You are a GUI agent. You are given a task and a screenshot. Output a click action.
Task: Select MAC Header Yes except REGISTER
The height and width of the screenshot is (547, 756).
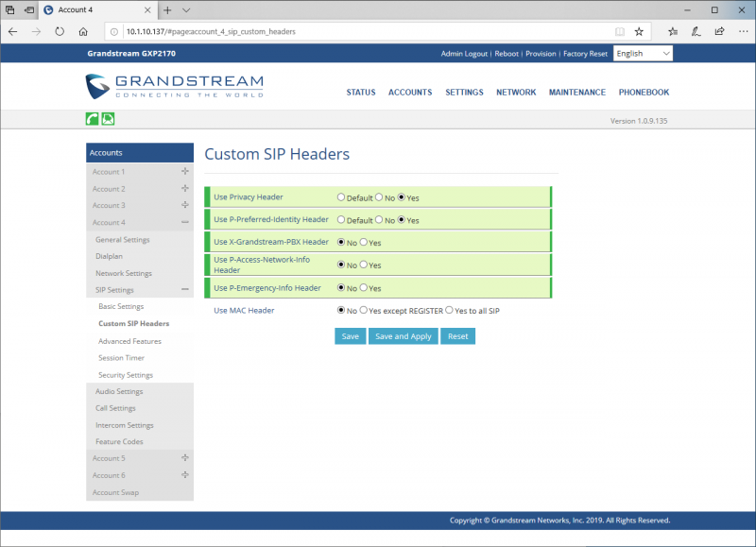coord(364,311)
